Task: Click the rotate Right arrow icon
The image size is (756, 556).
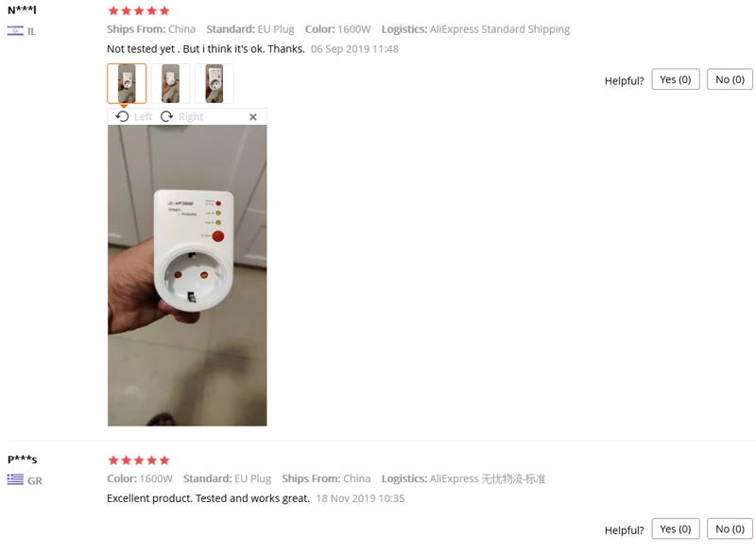Action: coord(167,116)
